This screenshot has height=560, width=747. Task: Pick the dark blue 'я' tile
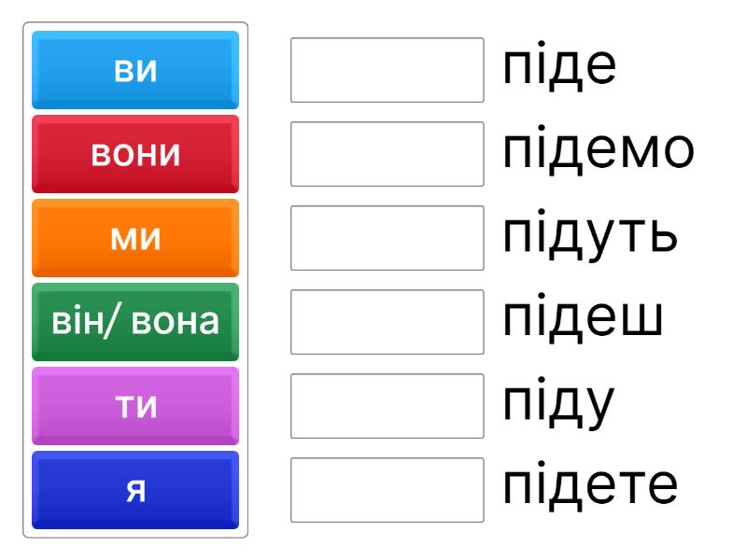coord(135,490)
